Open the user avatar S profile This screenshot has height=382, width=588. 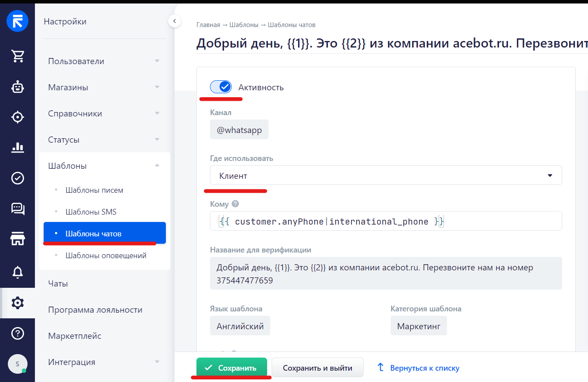pos(17,364)
